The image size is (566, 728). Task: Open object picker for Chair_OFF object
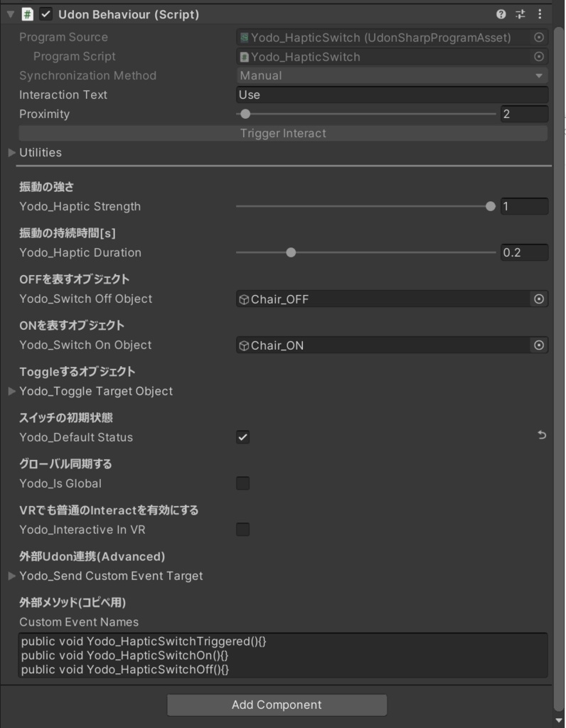539,299
